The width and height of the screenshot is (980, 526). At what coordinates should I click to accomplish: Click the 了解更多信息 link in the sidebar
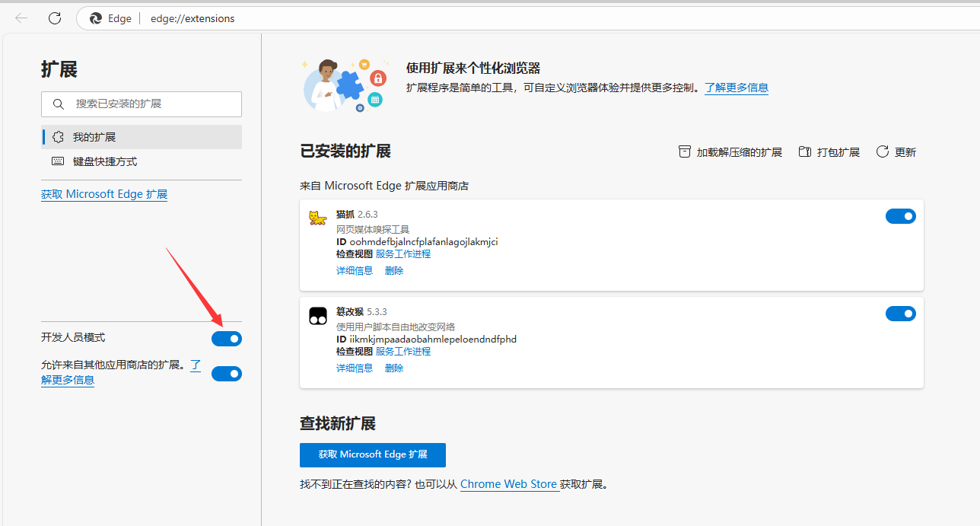(x=68, y=380)
